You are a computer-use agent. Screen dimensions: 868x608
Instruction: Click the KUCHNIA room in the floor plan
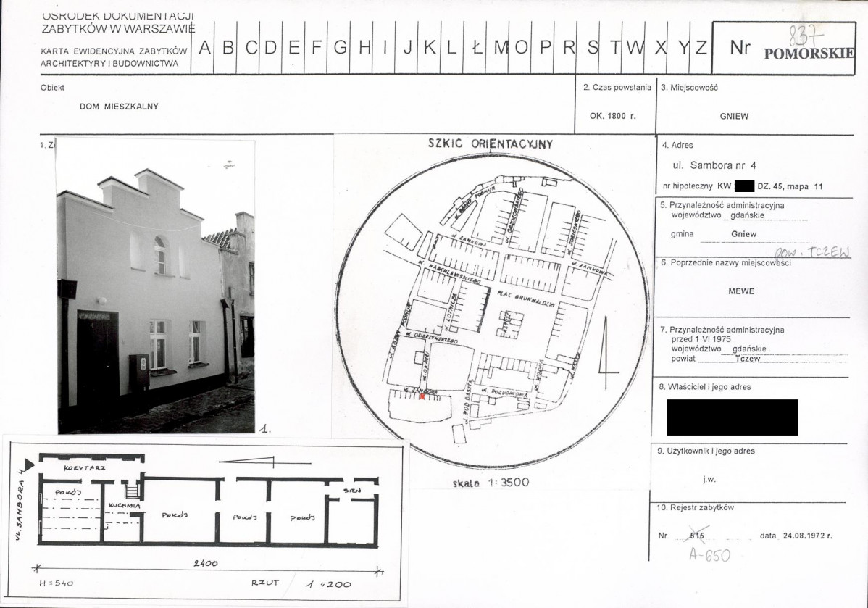pos(125,506)
